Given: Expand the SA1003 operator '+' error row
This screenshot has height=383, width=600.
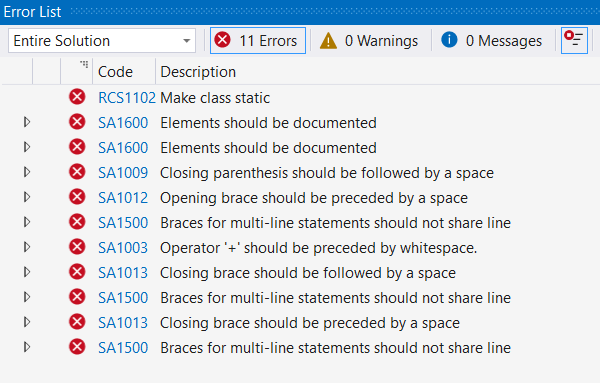Looking at the screenshot, I should tap(27, 247).
